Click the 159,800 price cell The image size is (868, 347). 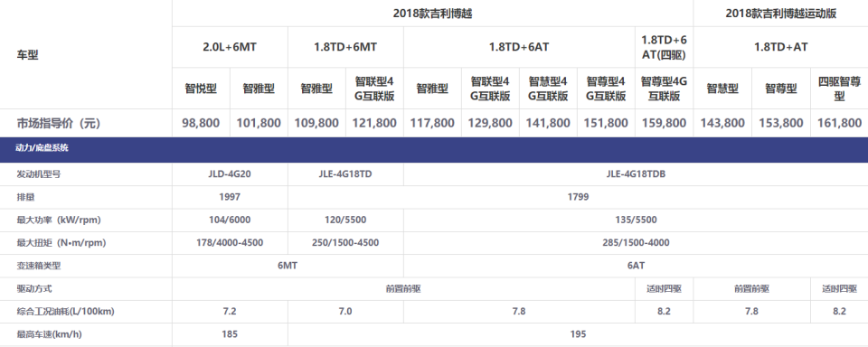664,123
